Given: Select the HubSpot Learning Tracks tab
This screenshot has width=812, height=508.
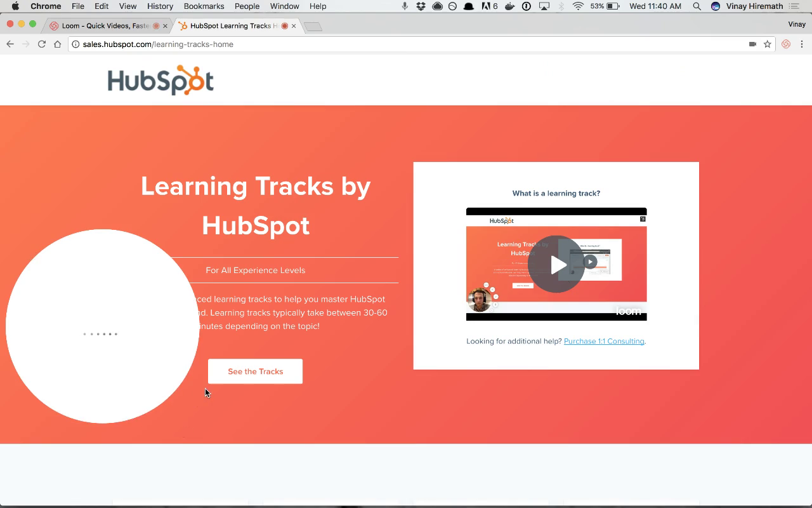Looking at the screenshot, I should (x=235, y=26).
